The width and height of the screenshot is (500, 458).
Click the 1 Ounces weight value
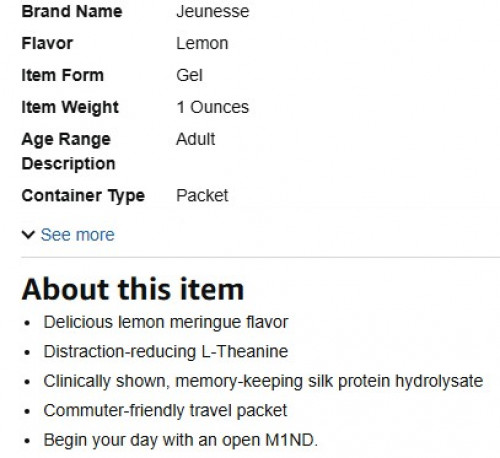point(213,107)
